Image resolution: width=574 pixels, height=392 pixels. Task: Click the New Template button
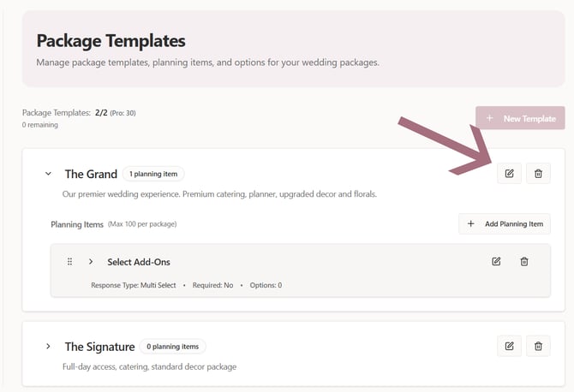click(x=520, y=118)
